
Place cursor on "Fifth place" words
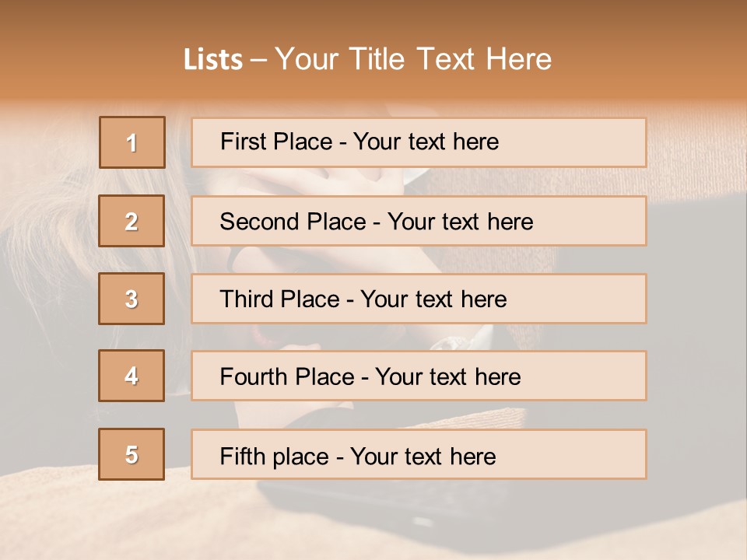click(274, 456)
